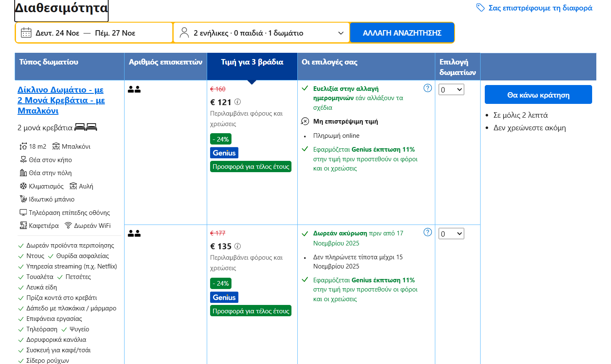The image size is (611, 364).
Task: Click info icon next to € 135 price
Action: coord(238,246)
